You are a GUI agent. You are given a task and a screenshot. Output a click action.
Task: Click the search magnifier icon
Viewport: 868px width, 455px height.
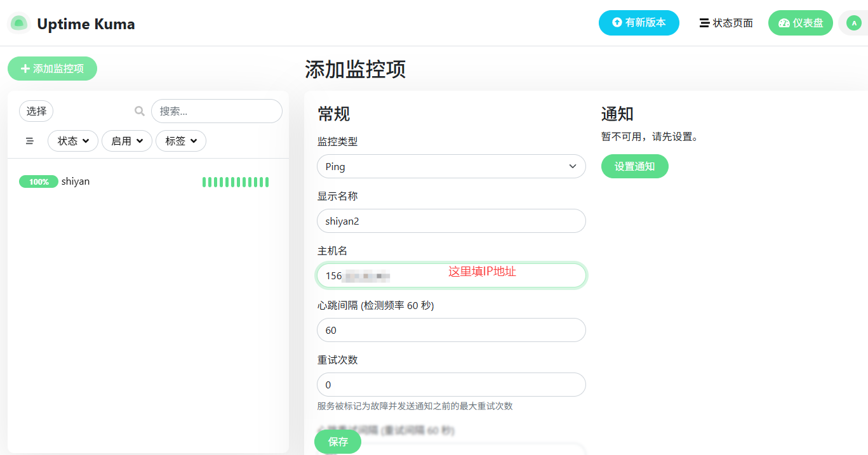click(140, 111)
